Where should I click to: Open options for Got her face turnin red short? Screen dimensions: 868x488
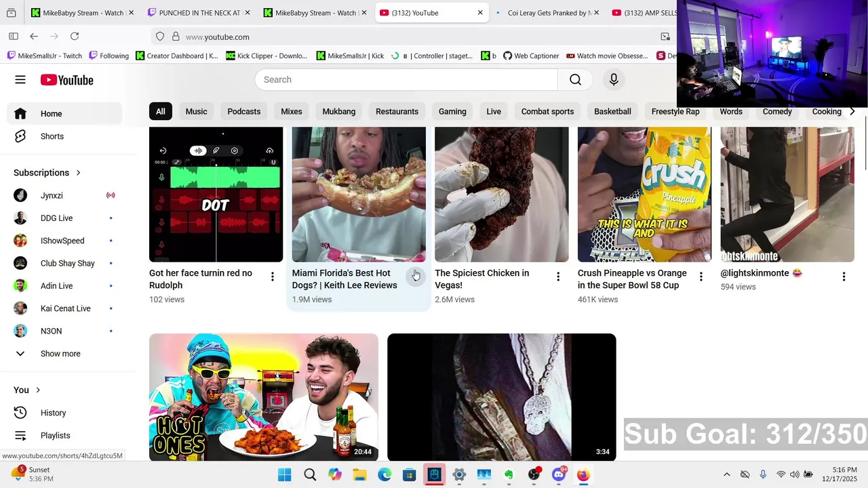click(x=273, y=277)
